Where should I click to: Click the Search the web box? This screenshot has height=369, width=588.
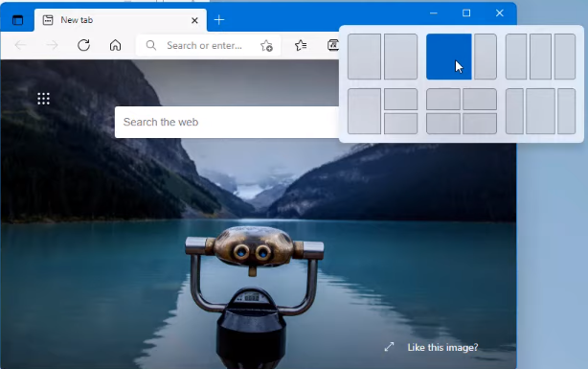point(227,122)
